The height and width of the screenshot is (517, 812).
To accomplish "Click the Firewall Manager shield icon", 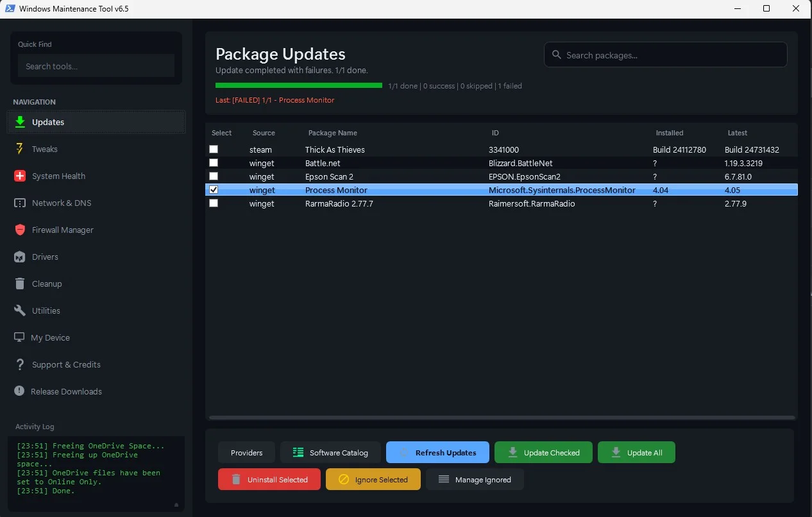I will [20, 230].
